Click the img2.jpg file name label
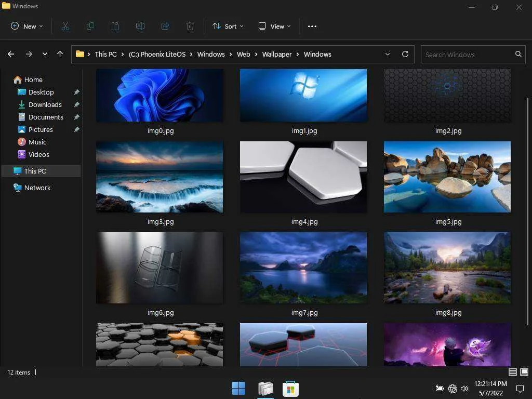532x399 pixels. [x=448, y=130]
